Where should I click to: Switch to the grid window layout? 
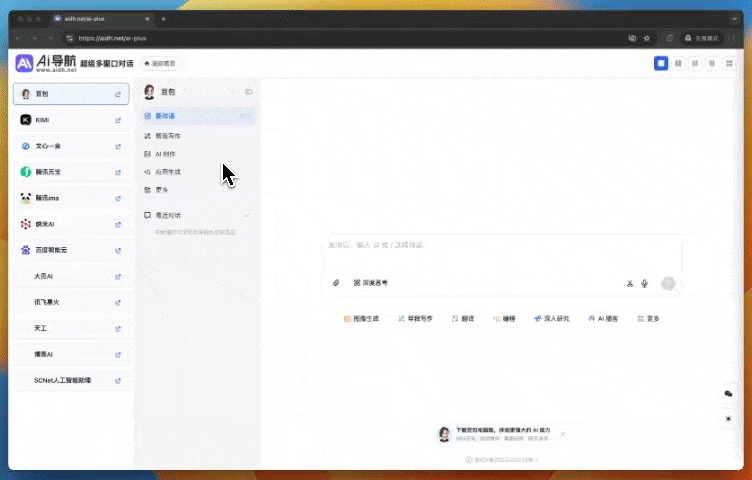[729, 63]
